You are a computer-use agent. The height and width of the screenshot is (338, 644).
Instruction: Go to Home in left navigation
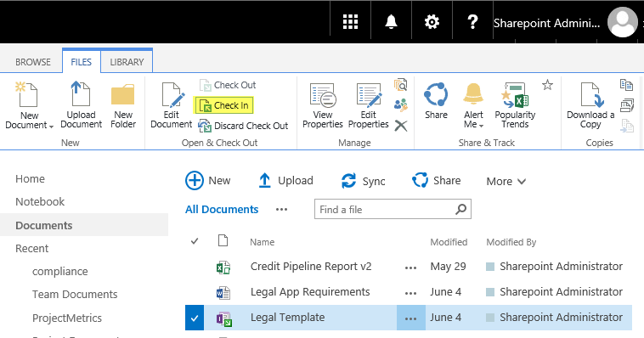point(30,178)
